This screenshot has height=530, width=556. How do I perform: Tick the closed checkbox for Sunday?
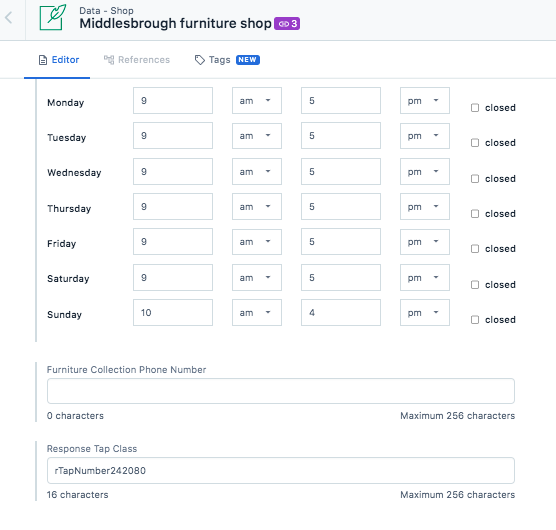click(475, 319)
